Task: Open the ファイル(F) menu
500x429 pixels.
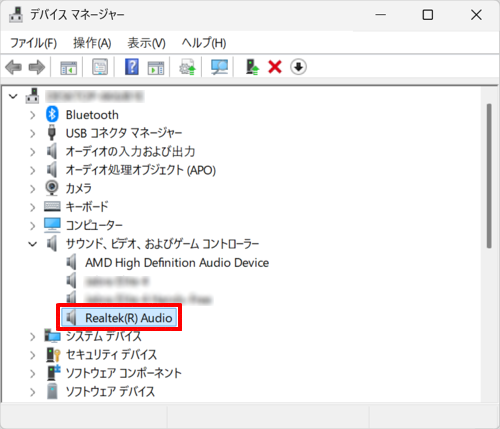Action: 34,43
